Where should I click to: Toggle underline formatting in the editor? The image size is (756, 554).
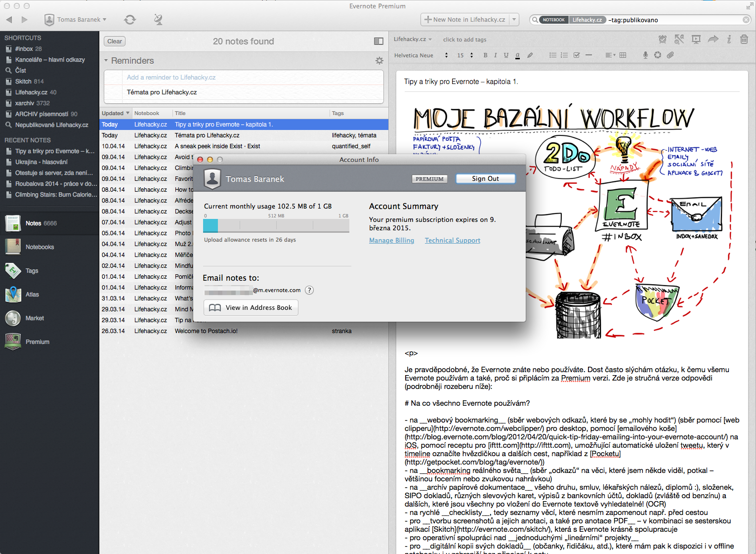pyautogui.click(x=506, y=55)
